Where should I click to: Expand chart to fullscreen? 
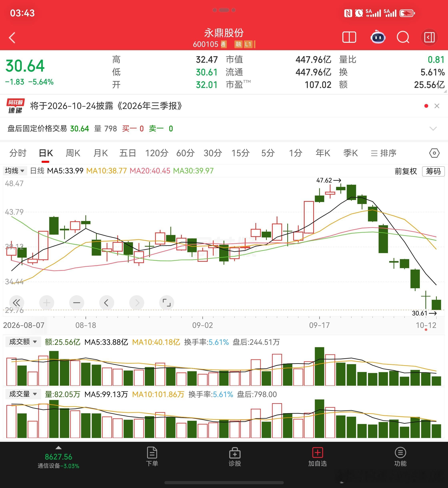167,303
